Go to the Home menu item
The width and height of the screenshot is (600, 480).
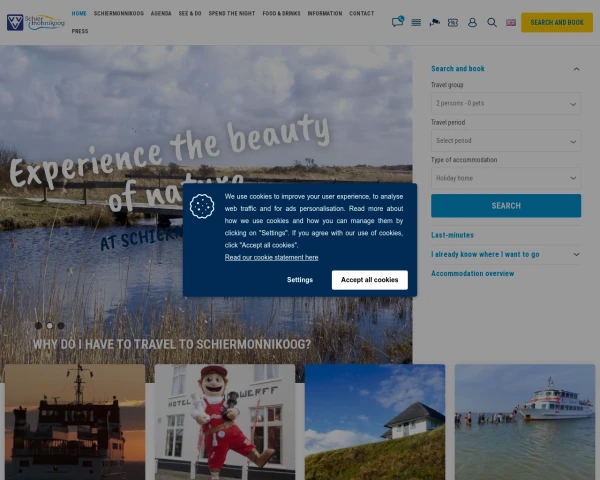click(79, 13)
